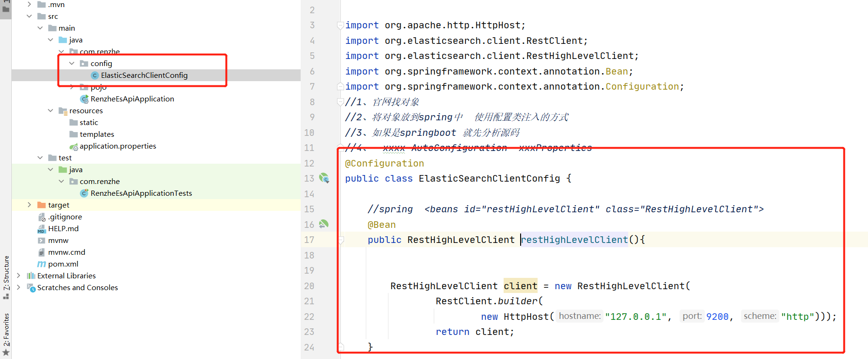Select the templates folder
This screenshot has height=359, width=868.
pyautogui.click(x=97, y=134)
